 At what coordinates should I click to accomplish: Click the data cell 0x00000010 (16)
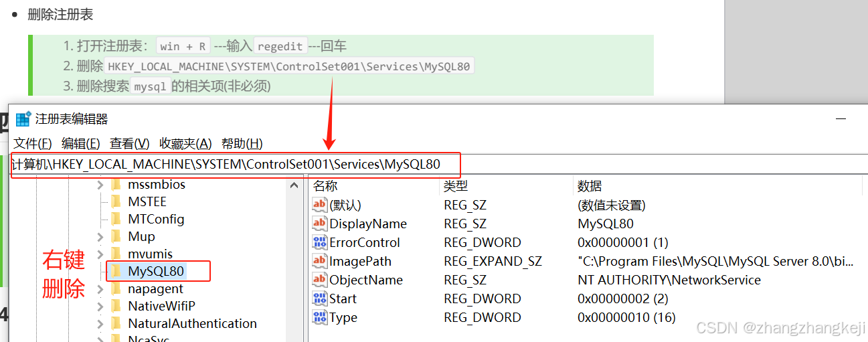(626, 317)
